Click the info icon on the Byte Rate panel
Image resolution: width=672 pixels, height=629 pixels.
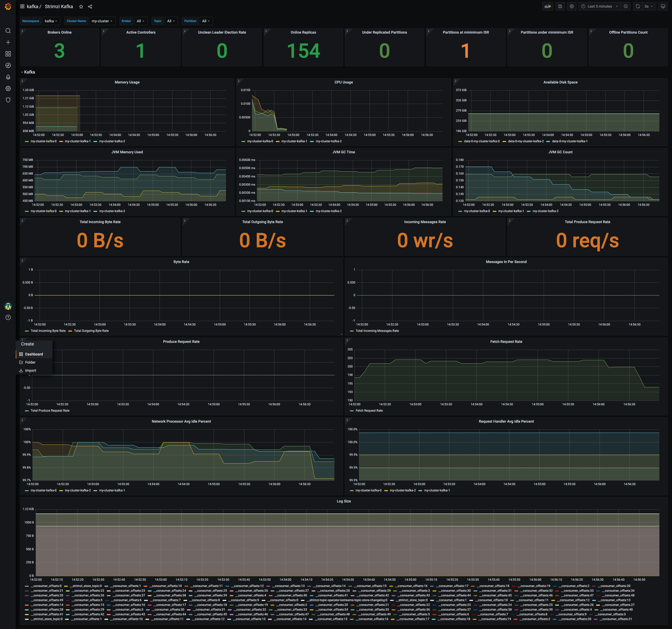click(x=22, y=260)
